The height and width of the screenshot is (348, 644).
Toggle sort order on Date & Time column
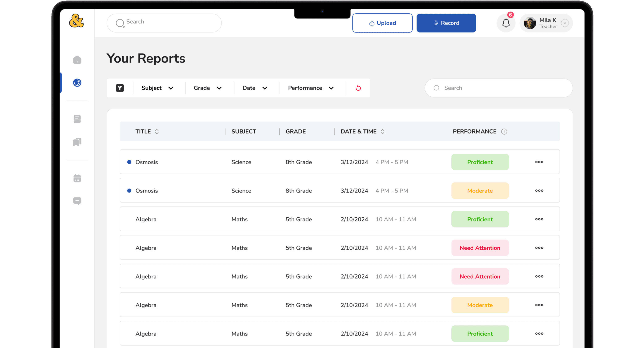(x=382, y=131)
